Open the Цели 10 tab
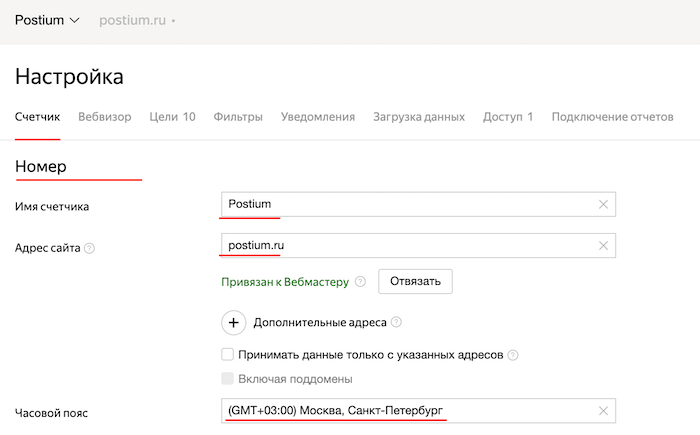 coord(172,117)
